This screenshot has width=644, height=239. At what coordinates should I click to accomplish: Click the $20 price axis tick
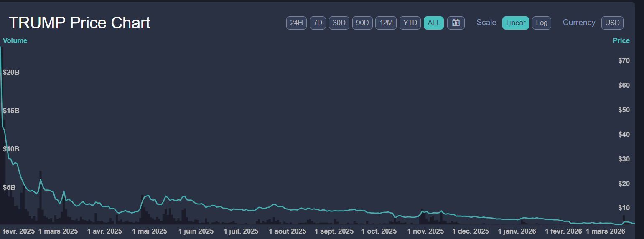coord(624,184)
